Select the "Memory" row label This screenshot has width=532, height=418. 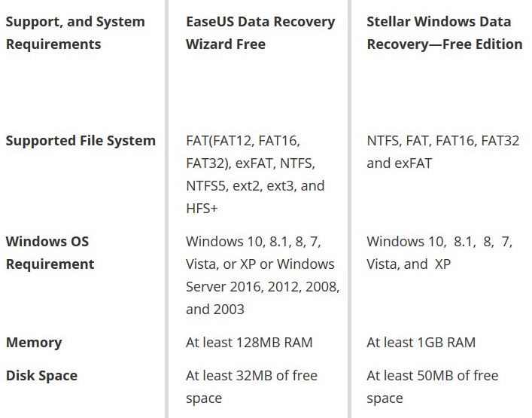34,343
